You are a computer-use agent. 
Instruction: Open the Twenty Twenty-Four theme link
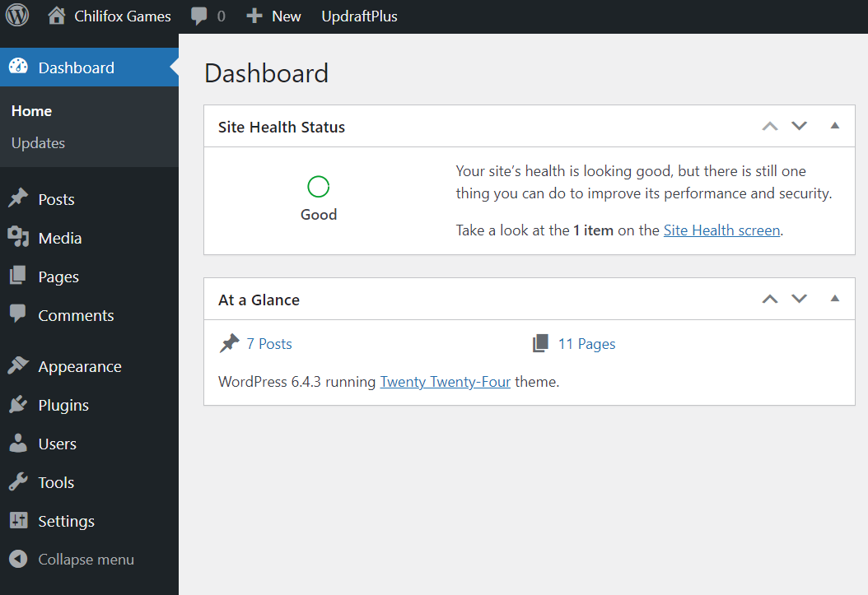445,382
